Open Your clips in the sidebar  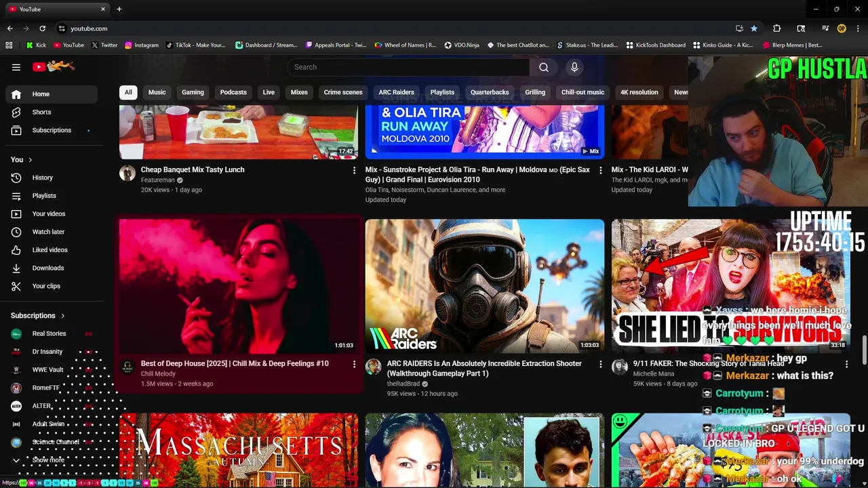coord(52,286)
